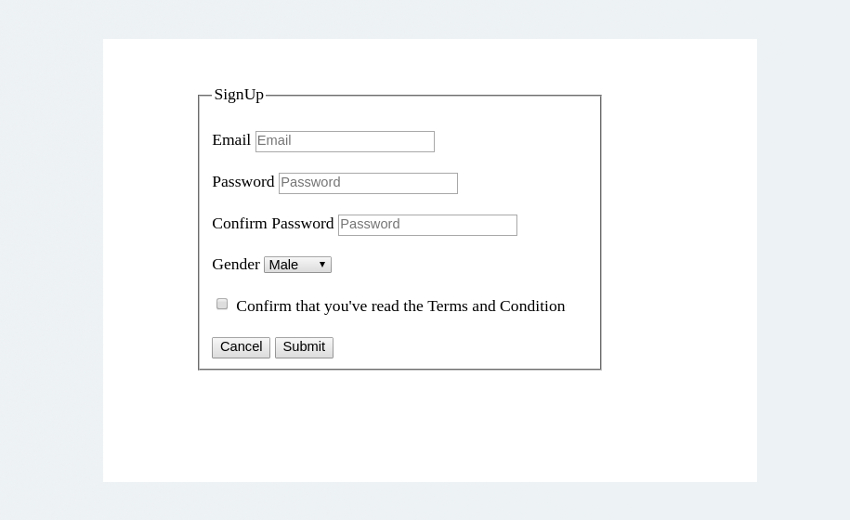The image size is (850, 520).
Task: Click the "Confirm Password" label text
Action: (273, 224)
